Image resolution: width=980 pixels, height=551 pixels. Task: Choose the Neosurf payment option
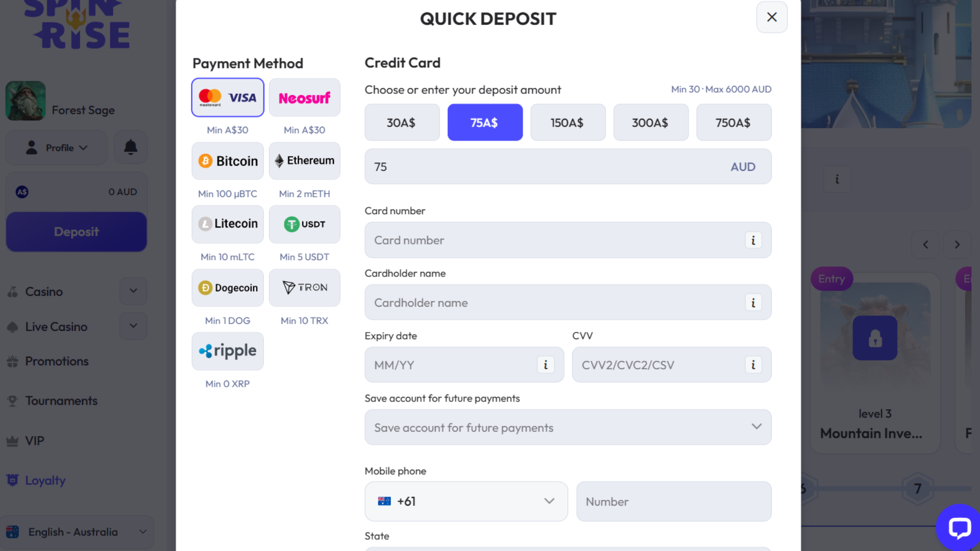(304, 98)
